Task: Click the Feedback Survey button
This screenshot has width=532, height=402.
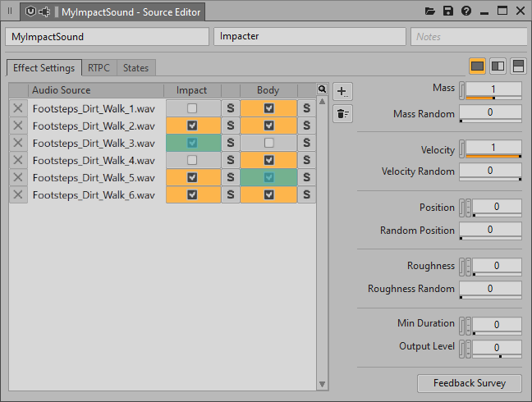Action: [469, 383]
